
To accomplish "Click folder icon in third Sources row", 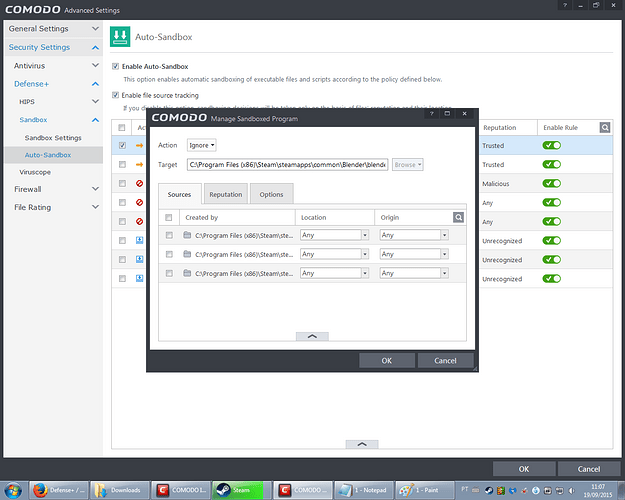I will [x=187, y=273].
